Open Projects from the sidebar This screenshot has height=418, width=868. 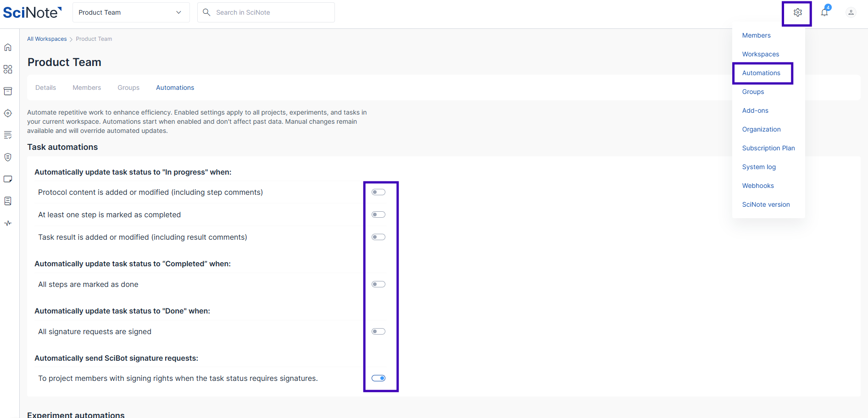pos(8,69)
